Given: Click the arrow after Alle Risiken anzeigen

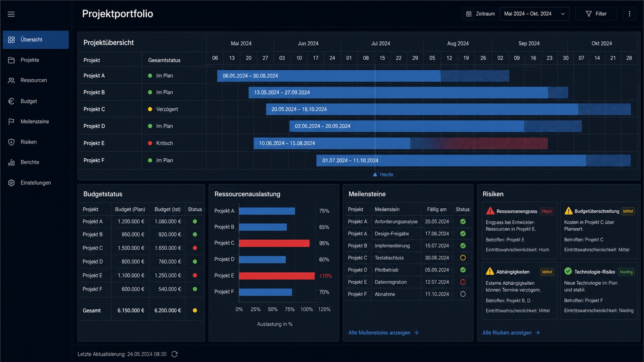Looking at the screenshot, I should pos(538,333).
